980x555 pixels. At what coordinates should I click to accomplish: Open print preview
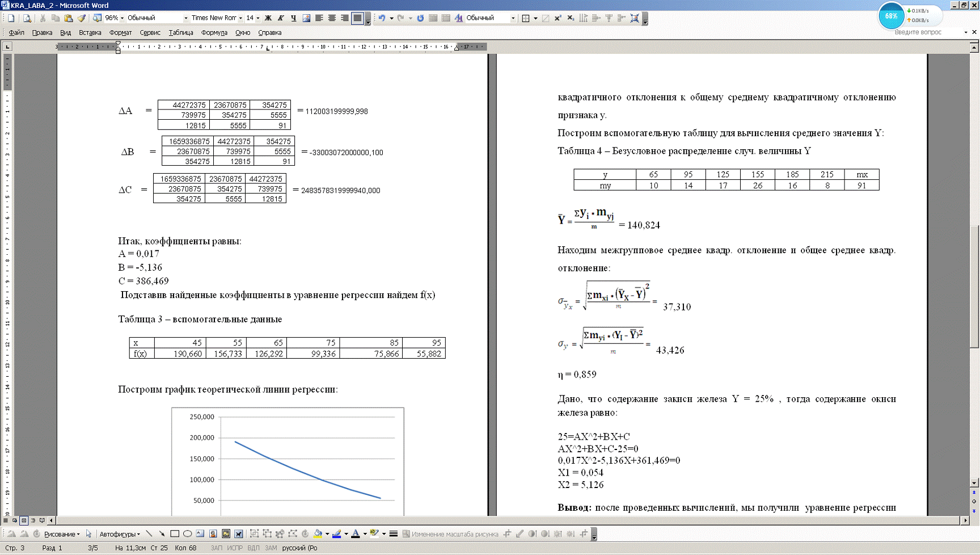point(27,18)
